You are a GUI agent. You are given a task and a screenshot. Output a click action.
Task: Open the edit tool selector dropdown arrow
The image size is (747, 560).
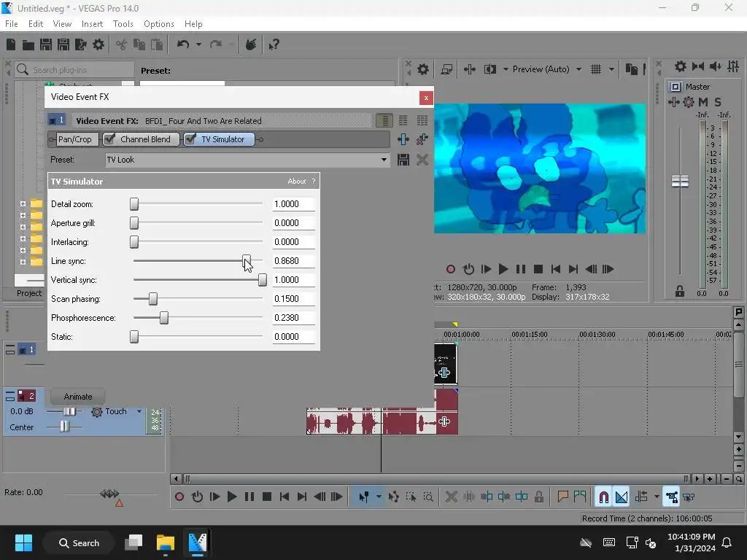pos(379,497)
